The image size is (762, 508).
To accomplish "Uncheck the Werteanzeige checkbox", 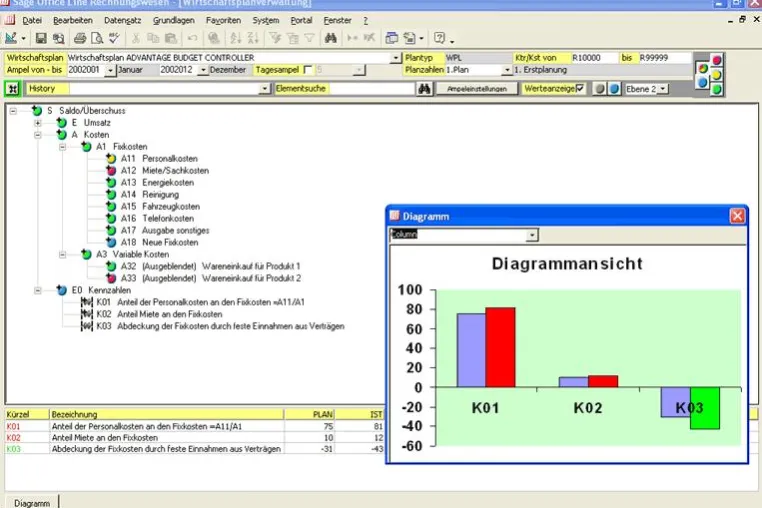I will click(580, 88).
